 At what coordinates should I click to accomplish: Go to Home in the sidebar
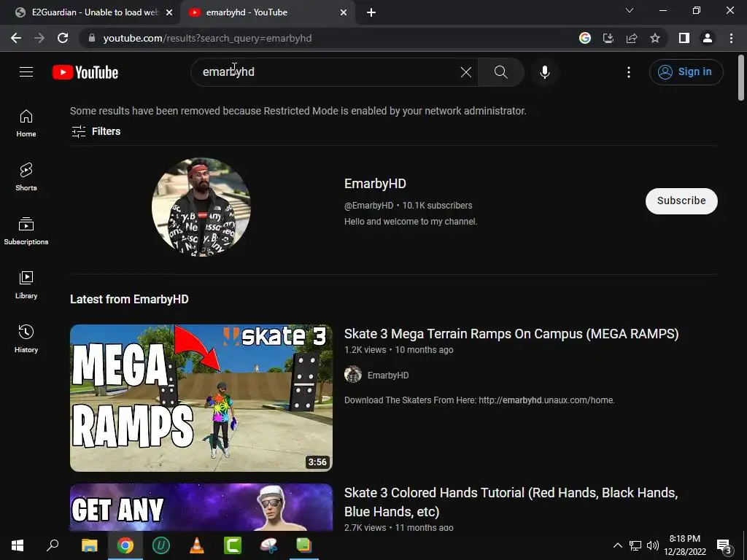click(26, 122)
